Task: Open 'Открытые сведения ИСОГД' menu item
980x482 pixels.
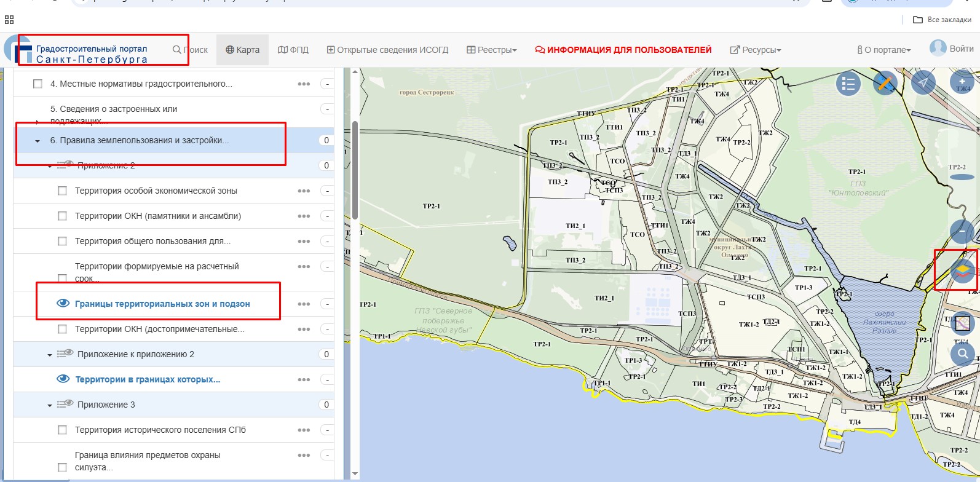Action: point(387,50)
